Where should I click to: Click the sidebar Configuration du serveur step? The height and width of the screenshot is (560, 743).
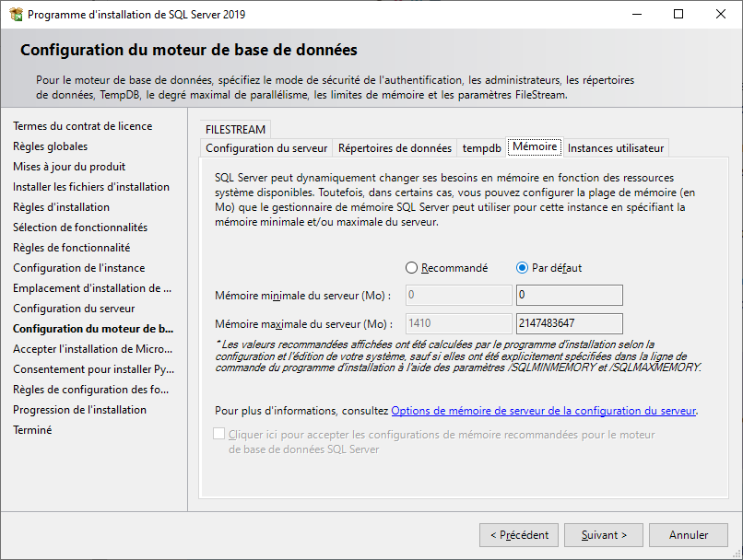coord(74,309)
